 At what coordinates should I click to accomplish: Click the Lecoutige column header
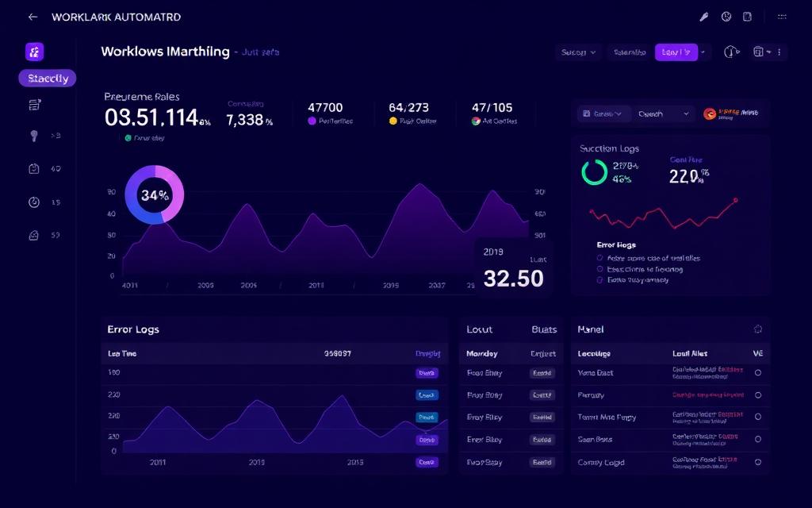594,353
